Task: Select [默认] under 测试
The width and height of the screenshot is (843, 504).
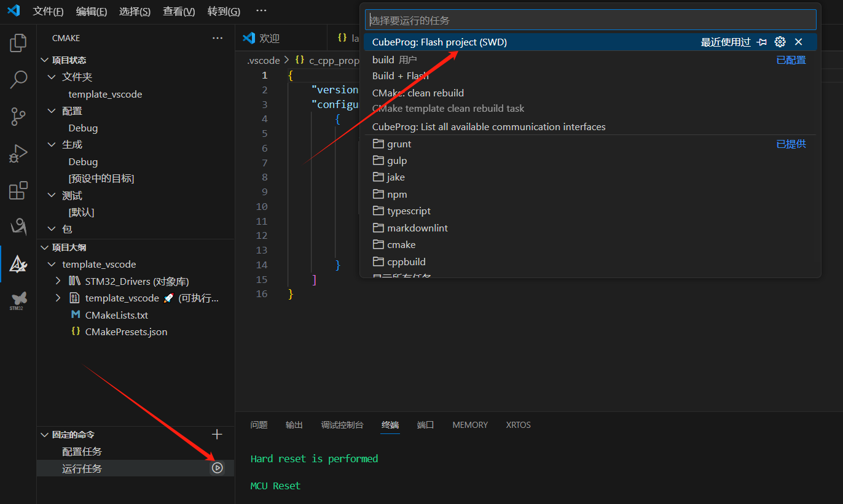Action: [81, 212]
